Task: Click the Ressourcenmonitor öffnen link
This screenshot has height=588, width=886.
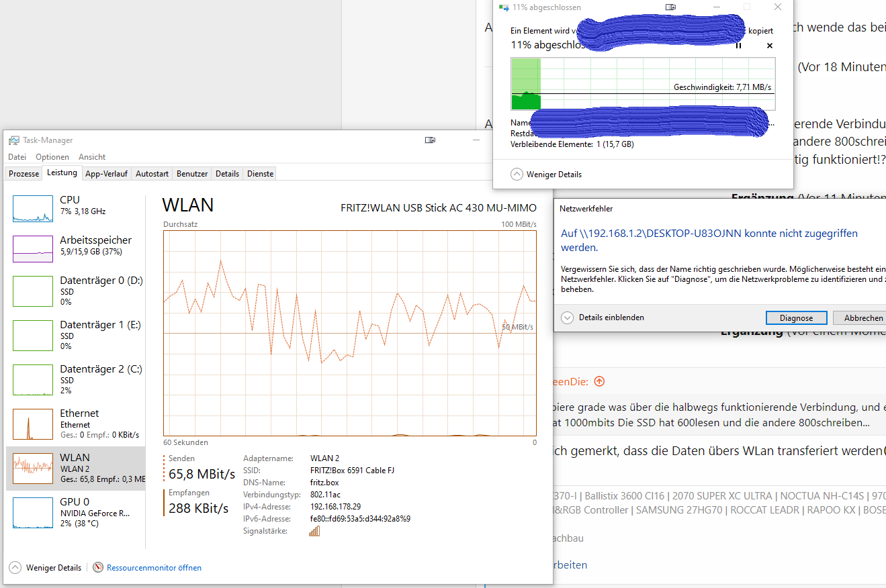Action: coord(154,567)
